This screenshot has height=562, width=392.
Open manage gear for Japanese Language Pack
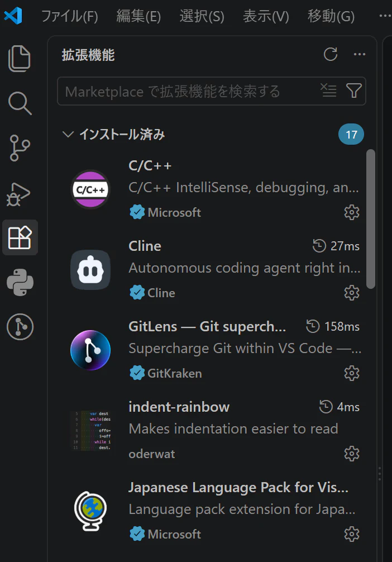pos(351,535)
